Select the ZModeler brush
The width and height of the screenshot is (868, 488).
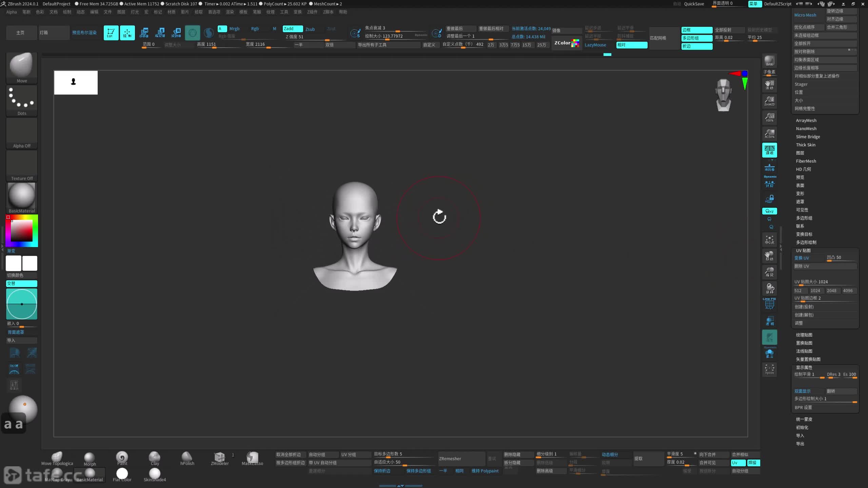(220, 459)
